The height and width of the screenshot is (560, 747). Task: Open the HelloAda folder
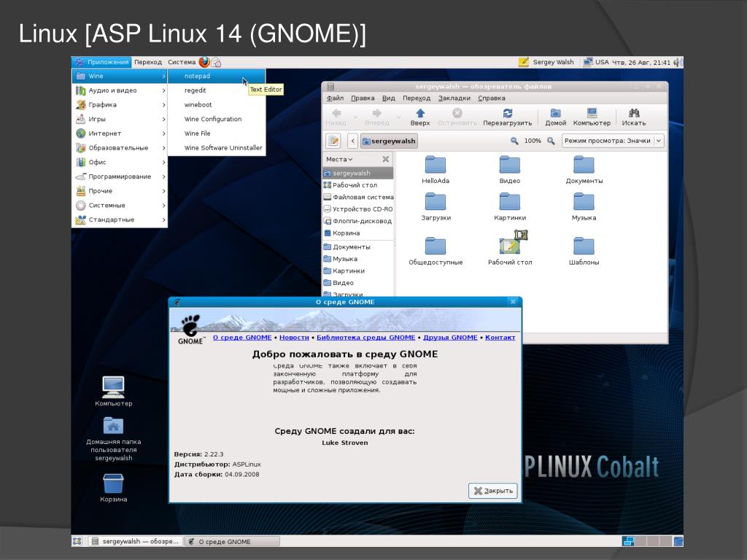pos(436,170)
